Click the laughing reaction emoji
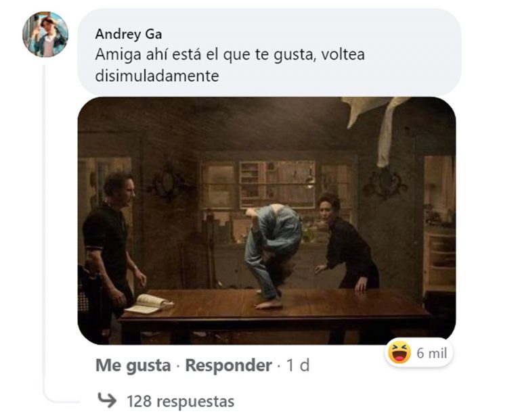The image size is (520, 420). (399, 352)
